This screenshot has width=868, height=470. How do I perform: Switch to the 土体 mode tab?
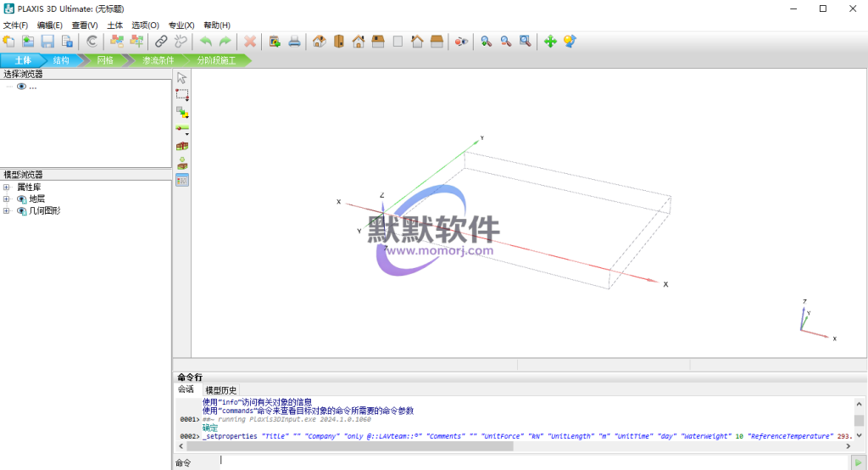(x=22, y=60)
